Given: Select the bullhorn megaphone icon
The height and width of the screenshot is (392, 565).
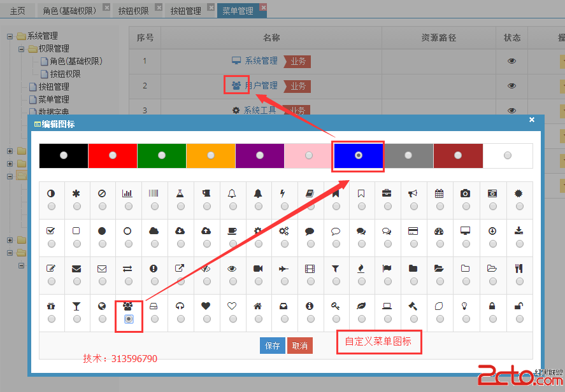Looking at the screenshot, I should click(x=413, y=193).
